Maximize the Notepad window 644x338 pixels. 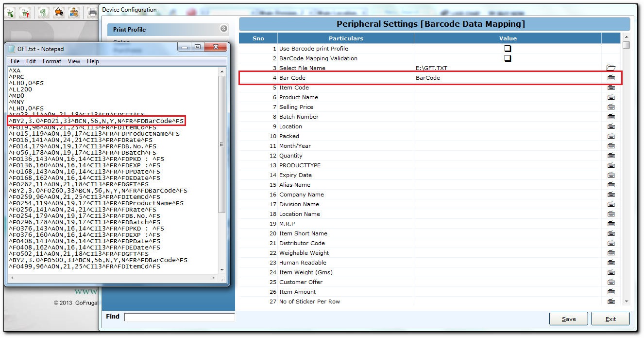197,47
